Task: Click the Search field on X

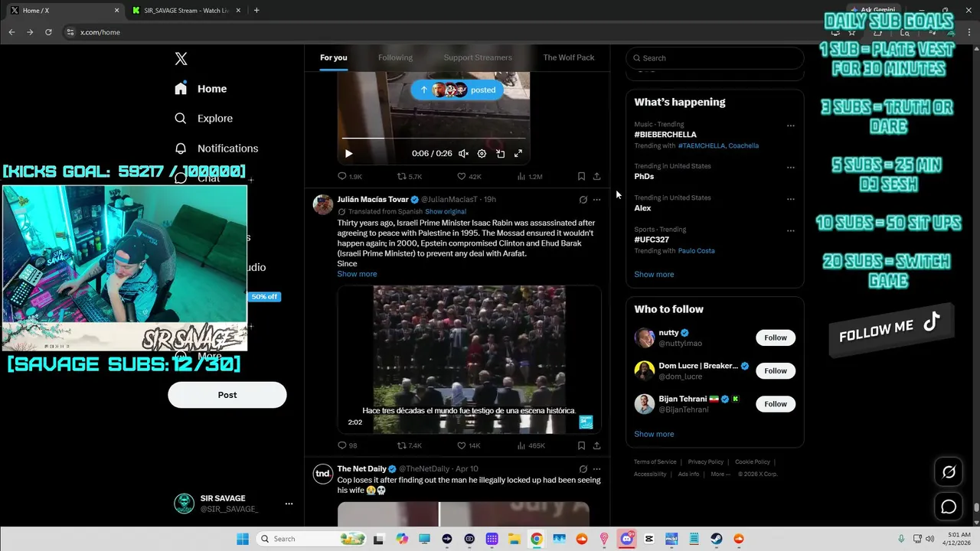Action: coord(715,58)
